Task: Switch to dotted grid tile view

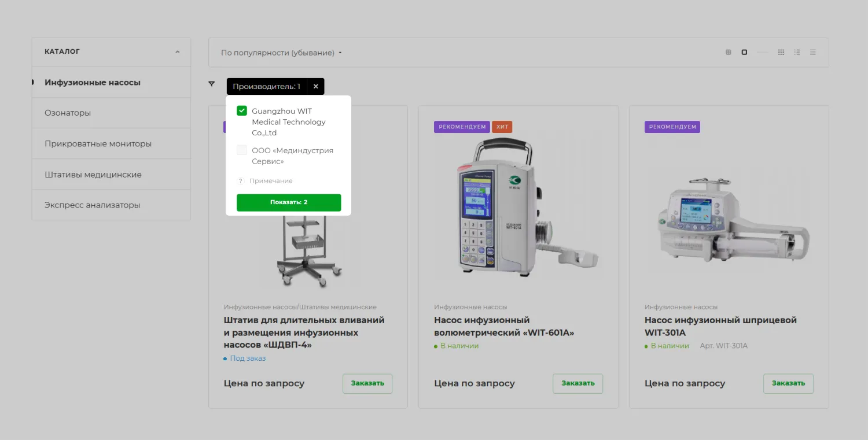Action: pos(781,53)
